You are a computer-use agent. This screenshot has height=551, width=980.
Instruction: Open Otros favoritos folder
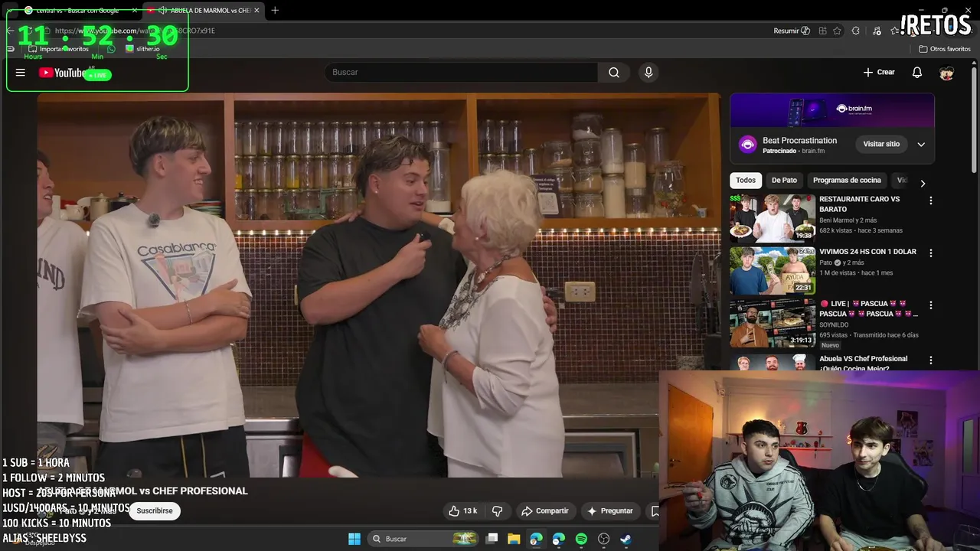point(945,49)
